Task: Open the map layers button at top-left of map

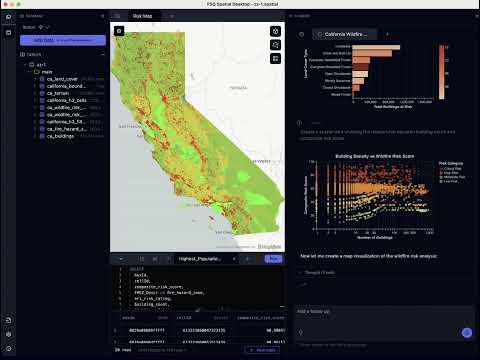Action: tap(119, 31)
